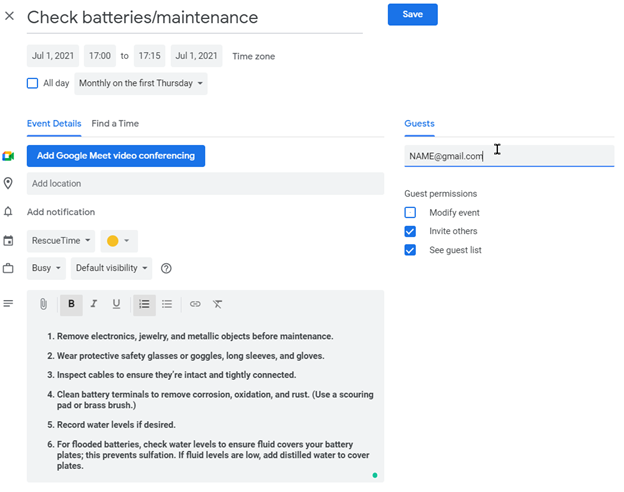Click the blue Save button

412,15
